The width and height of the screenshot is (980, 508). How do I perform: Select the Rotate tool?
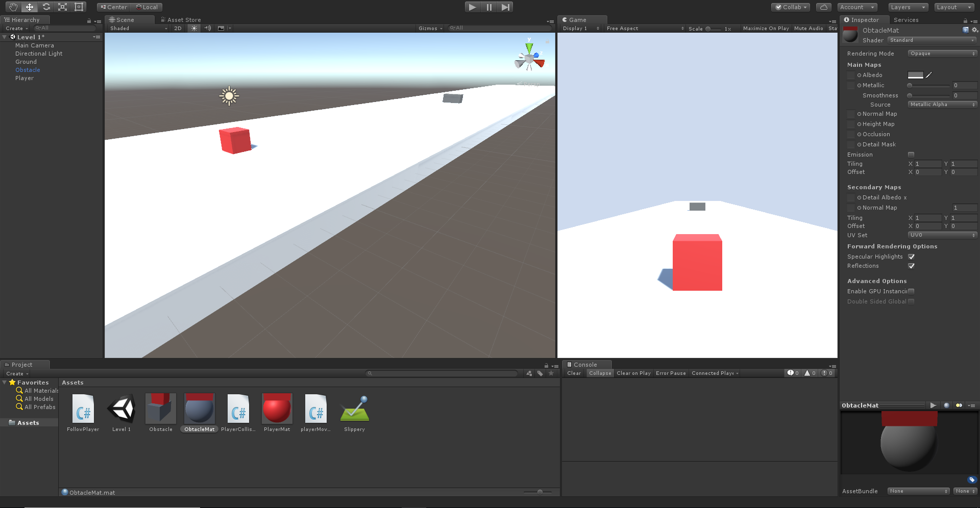[x=46, y=7]
